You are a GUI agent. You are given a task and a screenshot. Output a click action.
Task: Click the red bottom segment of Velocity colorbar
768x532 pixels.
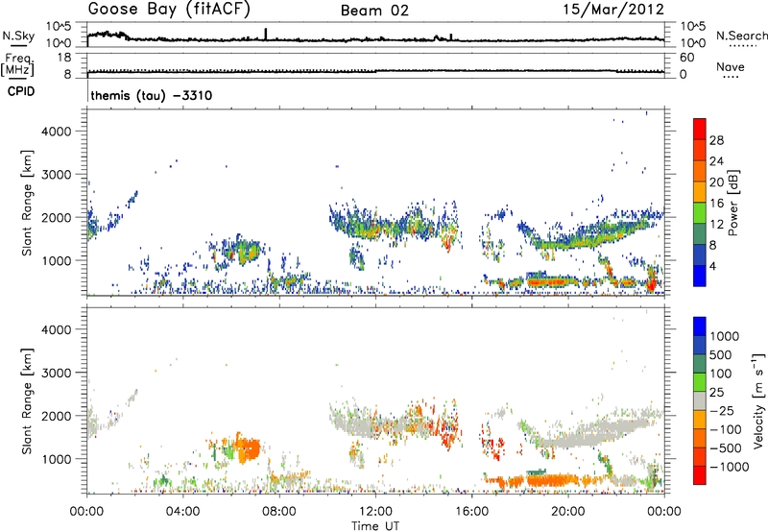[x=700, y=475]
